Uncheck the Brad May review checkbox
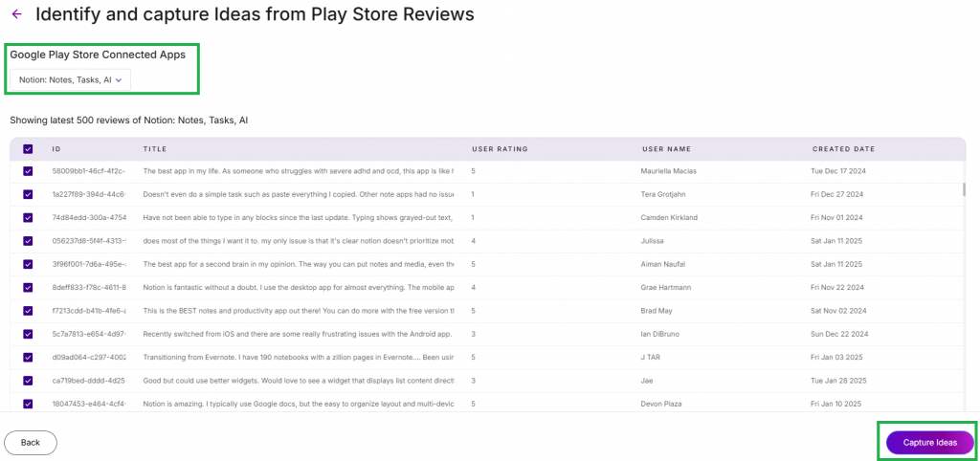 pos(28,311)
